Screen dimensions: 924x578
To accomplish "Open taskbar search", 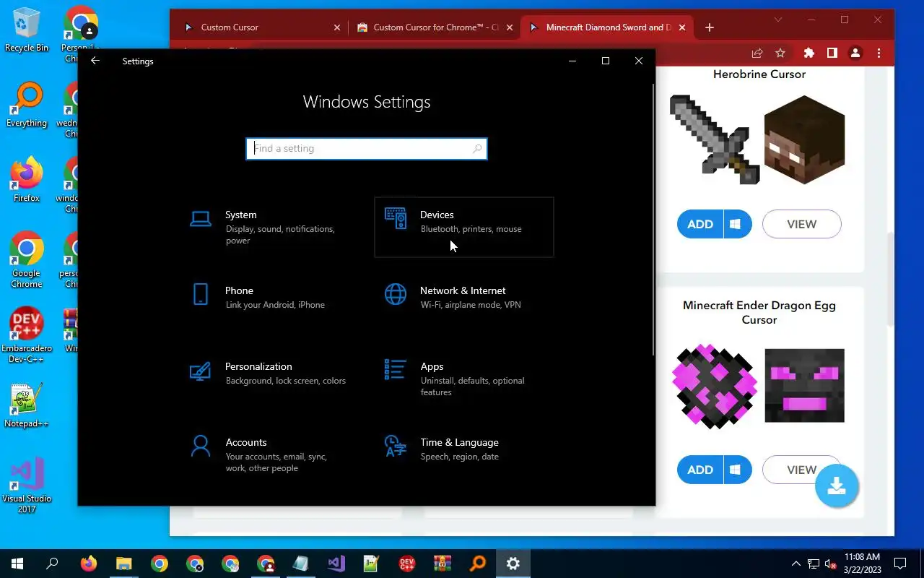I will pos(53,564).
